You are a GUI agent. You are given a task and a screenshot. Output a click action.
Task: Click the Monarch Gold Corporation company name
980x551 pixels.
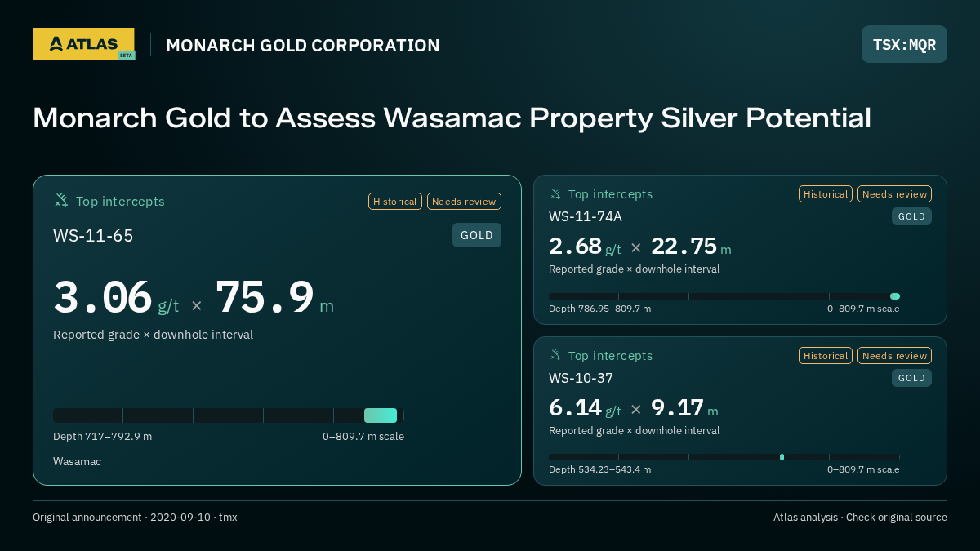[x=303, y=46]
